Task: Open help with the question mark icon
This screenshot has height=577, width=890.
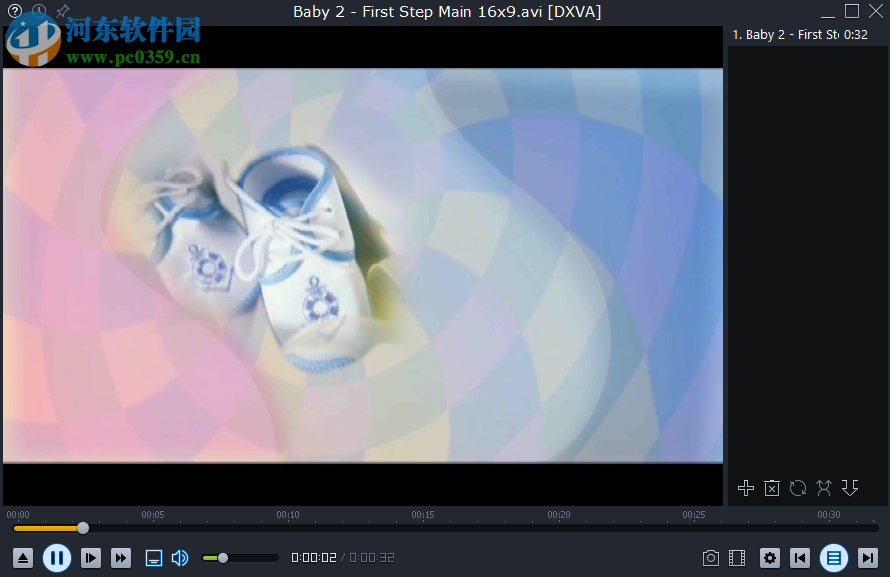Action: (x=15, y=10)
